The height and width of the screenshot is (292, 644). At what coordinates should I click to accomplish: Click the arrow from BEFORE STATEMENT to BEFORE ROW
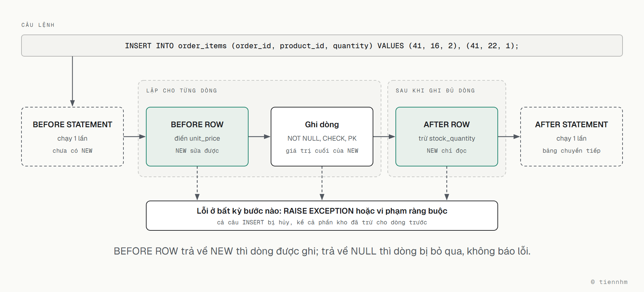[x=135, y=137]
